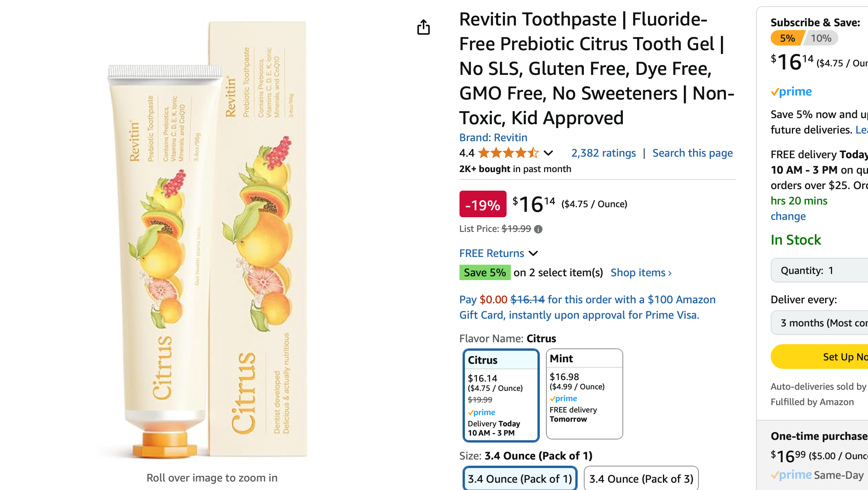The image size is (868, 490).
Task: Click the Prime badge under Subscribe price
Action: 791,91
